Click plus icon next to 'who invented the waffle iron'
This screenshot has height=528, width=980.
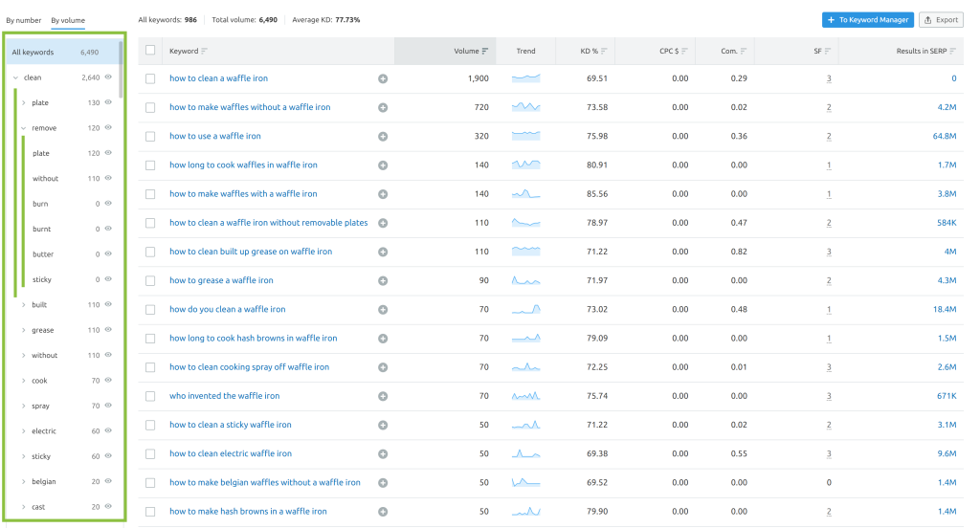[x=383, y=396]
